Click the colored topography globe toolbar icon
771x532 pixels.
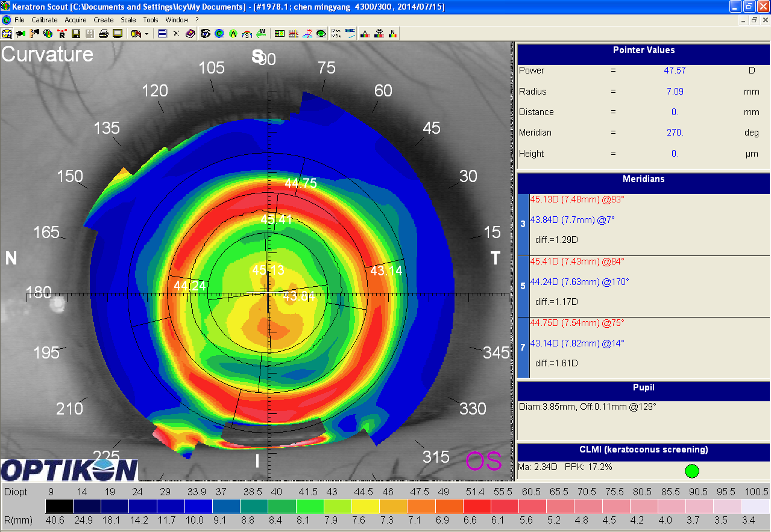click(48, 33)
